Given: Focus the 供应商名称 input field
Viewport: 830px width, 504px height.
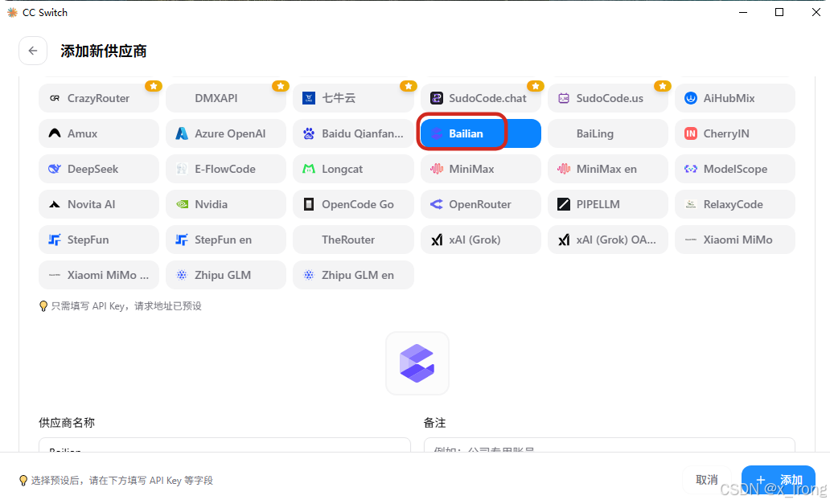Looking at the screenshot, I should (x=224, y=445).
